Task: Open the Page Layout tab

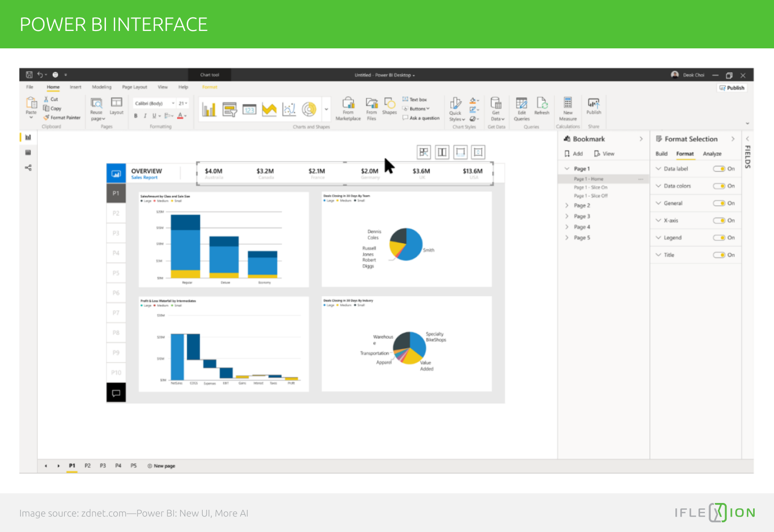Action: tap(134, 87)
